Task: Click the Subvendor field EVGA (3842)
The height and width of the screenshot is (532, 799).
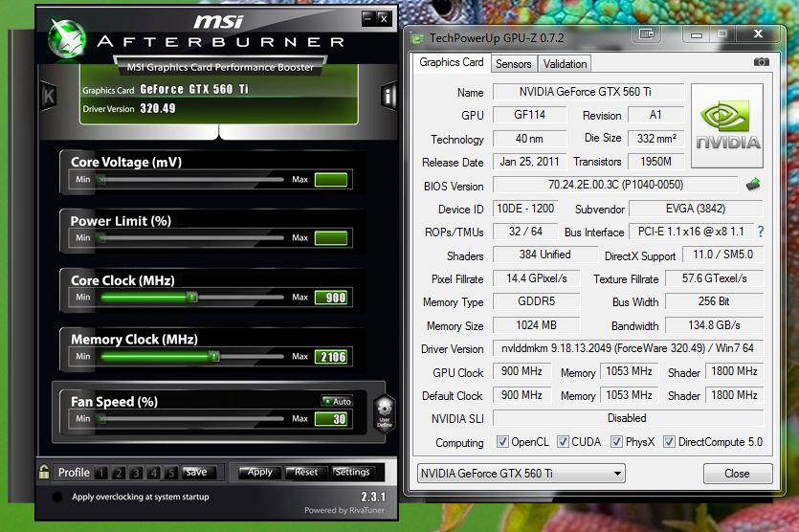Action: 696,209
